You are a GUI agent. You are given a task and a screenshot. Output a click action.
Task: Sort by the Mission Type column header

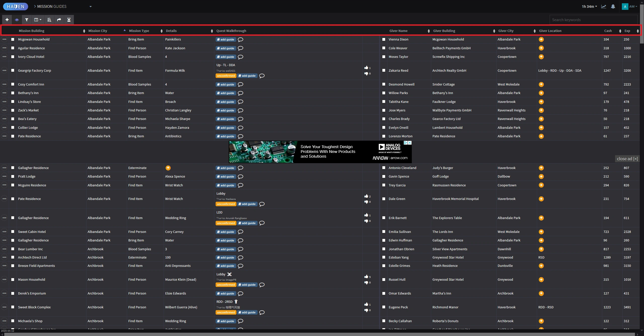click(x=139, y=31)
